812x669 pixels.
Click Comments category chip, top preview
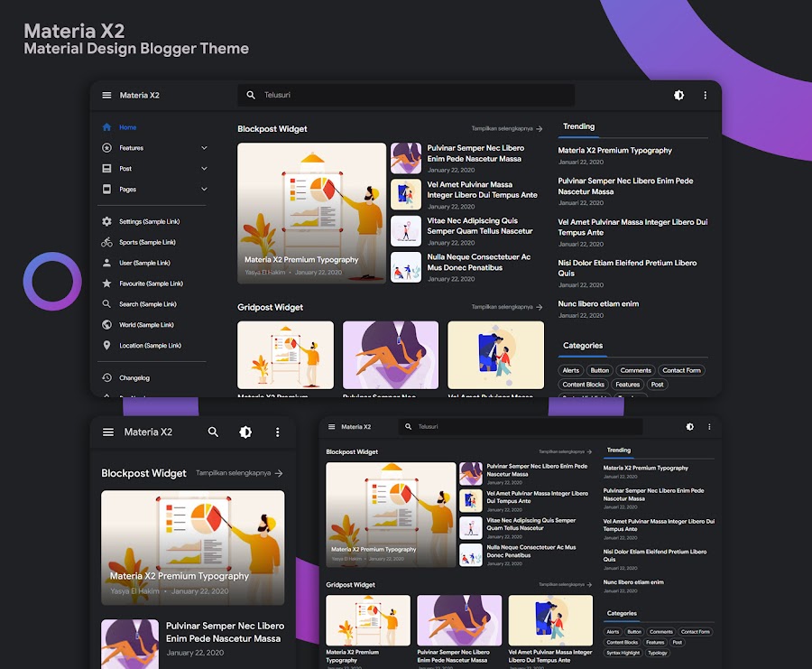pos(635,370)
